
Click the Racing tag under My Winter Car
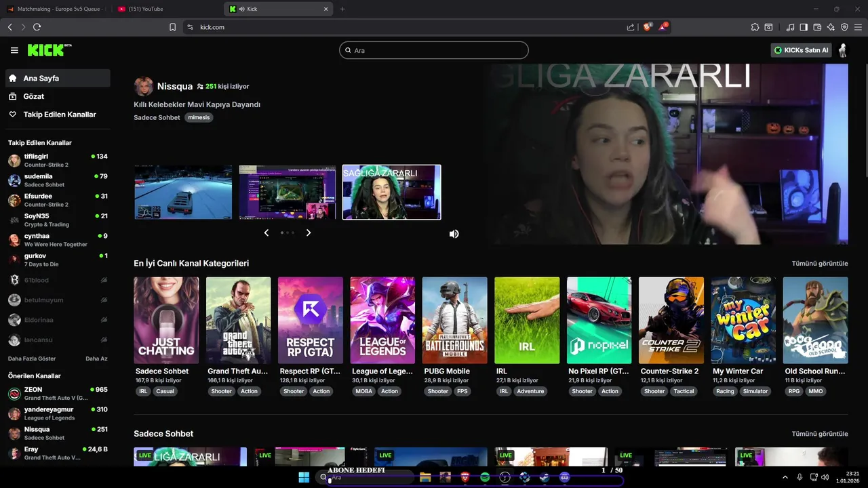click(x=725, y=391)
